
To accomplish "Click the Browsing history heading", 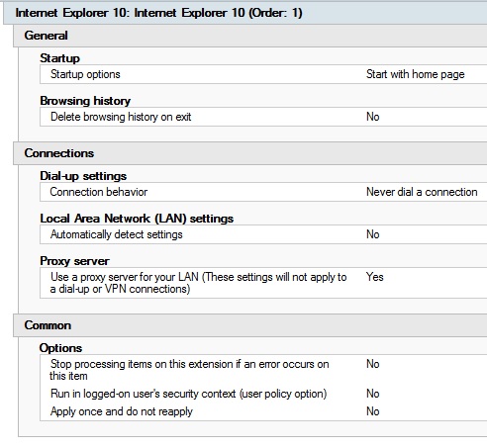I will [85, 101].
